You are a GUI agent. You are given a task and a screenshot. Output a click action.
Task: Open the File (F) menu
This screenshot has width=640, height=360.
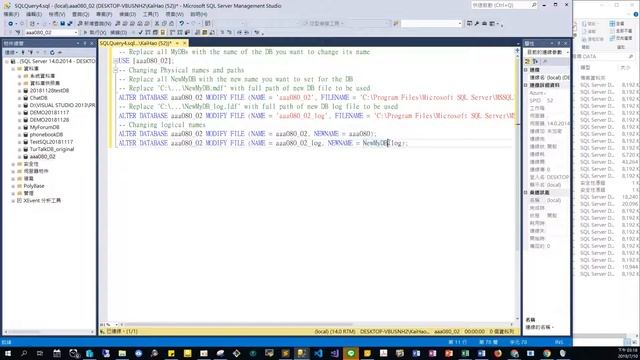point(11,14)
